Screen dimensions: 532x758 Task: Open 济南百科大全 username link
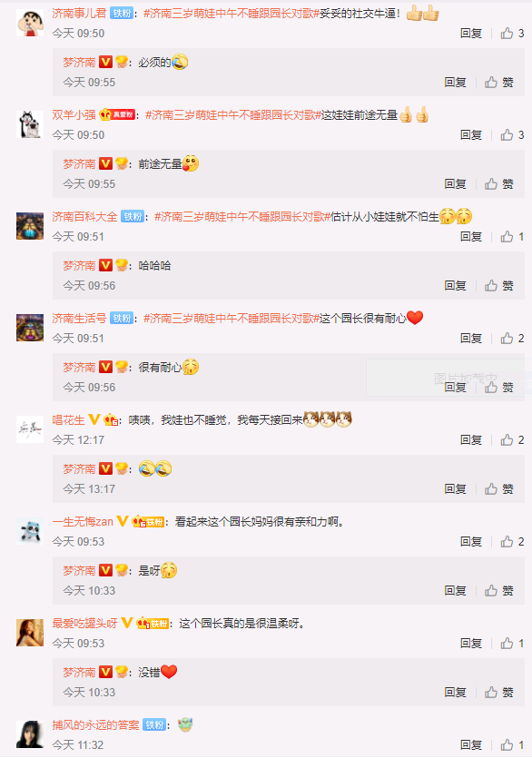pyautogui.click(x=84, y=217)
